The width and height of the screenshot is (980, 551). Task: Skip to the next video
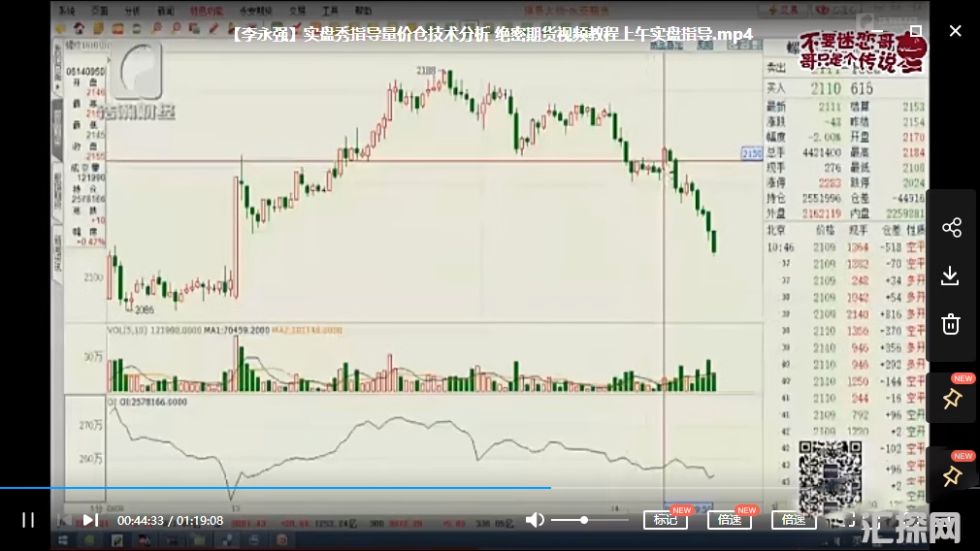click(89, 520)
